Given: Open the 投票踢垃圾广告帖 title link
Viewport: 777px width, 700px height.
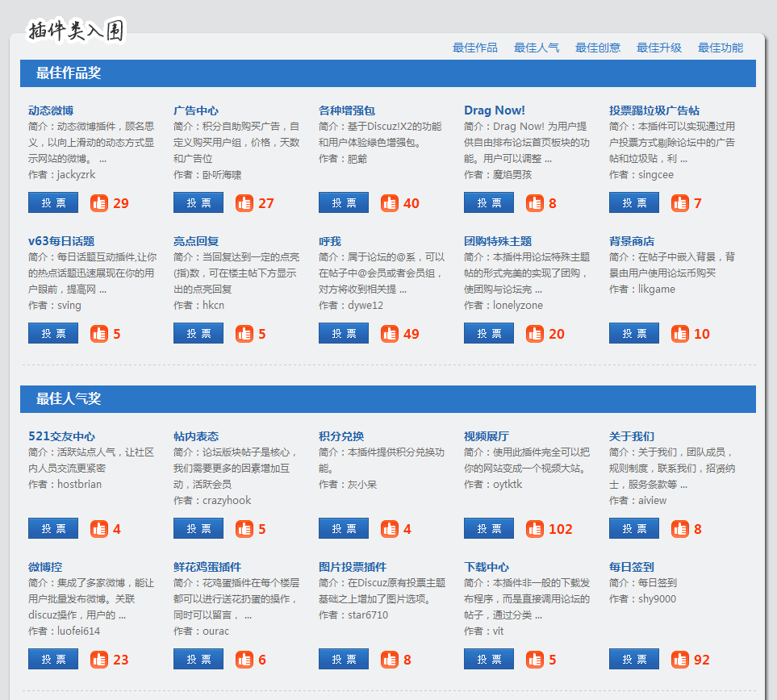Looking at the screenshot, I should (654, 110).
